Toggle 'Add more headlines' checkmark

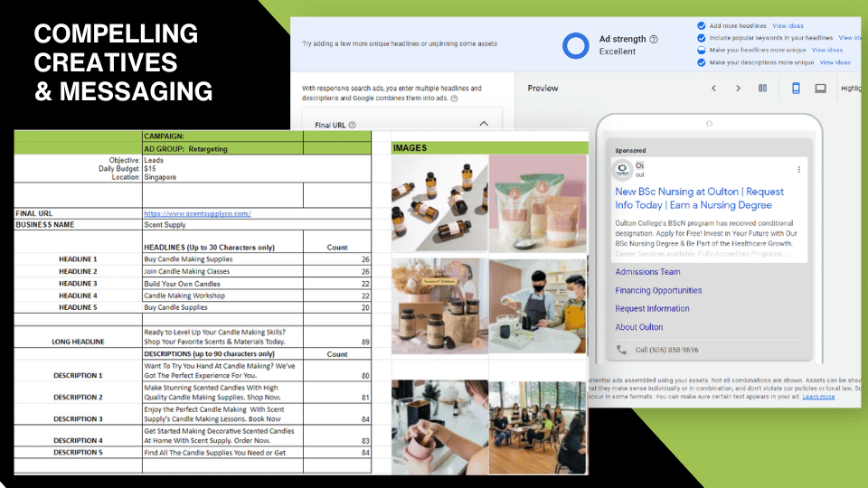point(702,25)
